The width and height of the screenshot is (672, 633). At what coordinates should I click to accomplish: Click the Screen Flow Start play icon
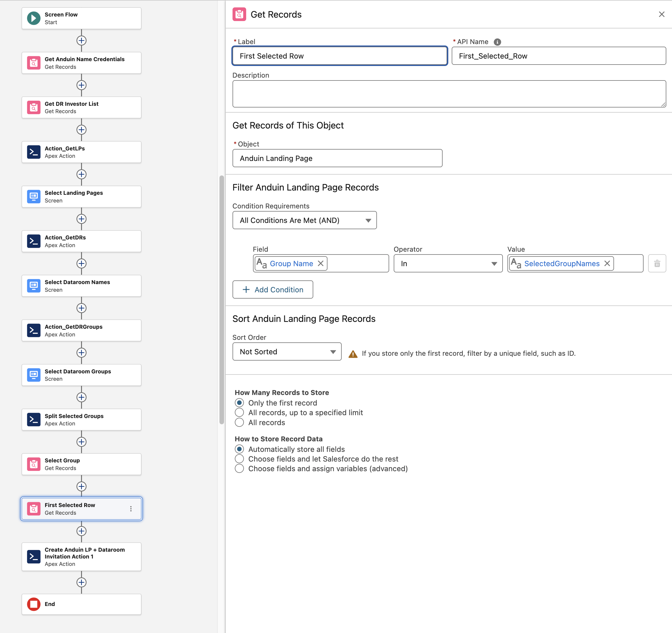(34, 18)
